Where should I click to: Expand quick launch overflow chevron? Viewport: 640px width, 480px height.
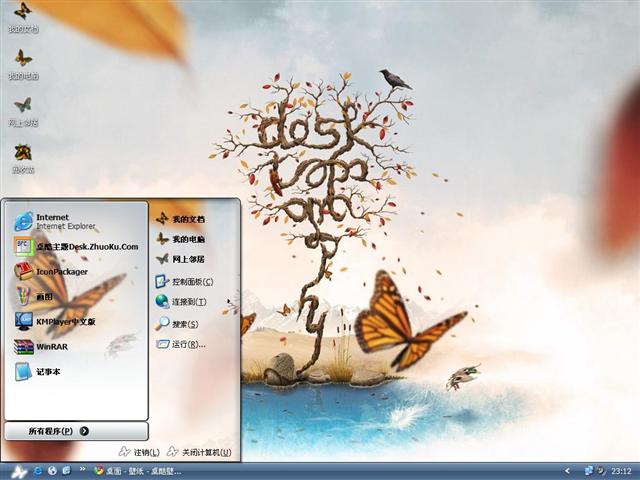click(x=82, y=469)
